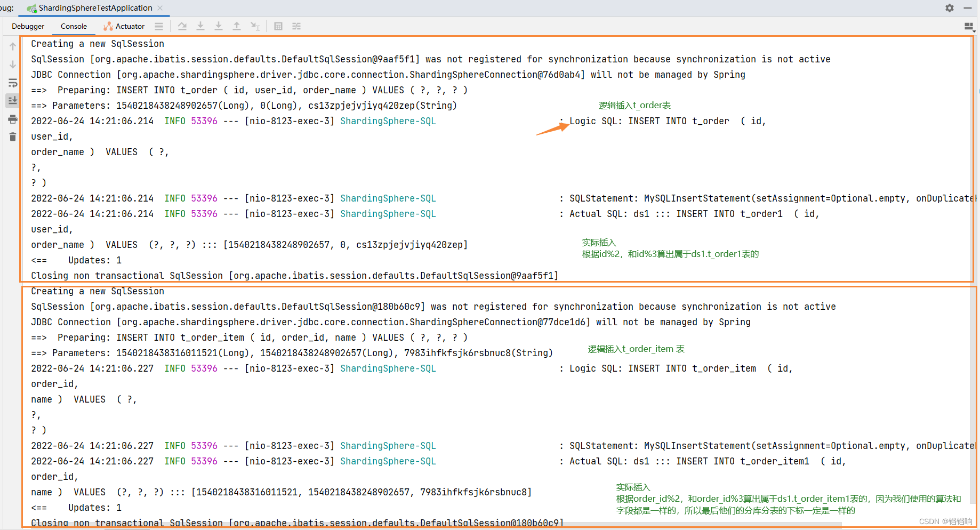Click the line with ShardingSphereConnection@77dce1d6
980x530 pixels.
pyautogui.click(x=391, y=322)
